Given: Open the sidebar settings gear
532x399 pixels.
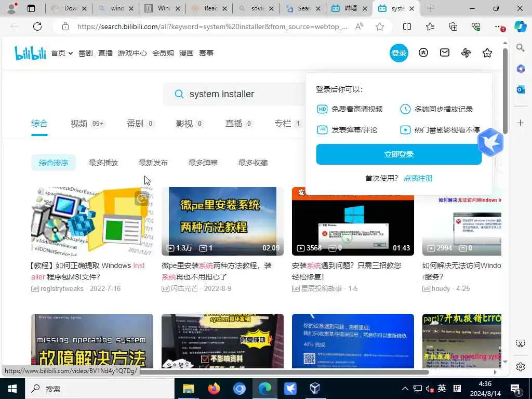Looking at the screenshot, I should [x=521, y=367].
